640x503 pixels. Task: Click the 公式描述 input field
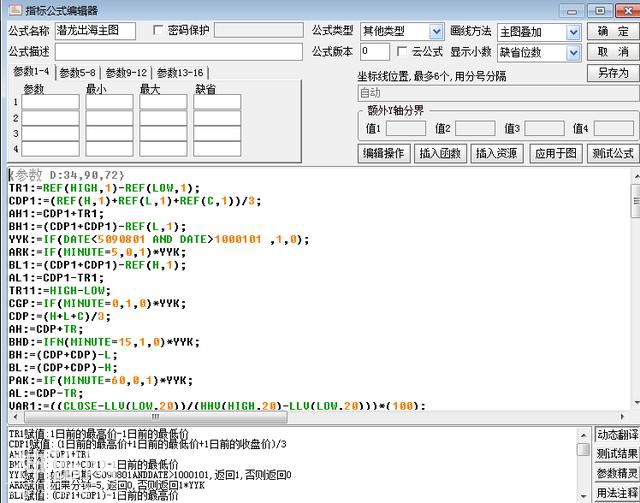tap(179, 52)
